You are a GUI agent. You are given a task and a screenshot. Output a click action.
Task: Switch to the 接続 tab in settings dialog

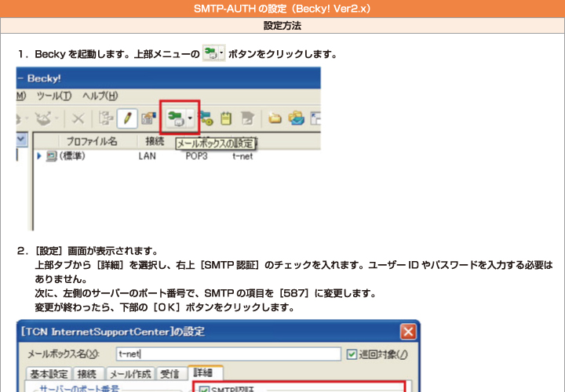(x=87, y=374)
